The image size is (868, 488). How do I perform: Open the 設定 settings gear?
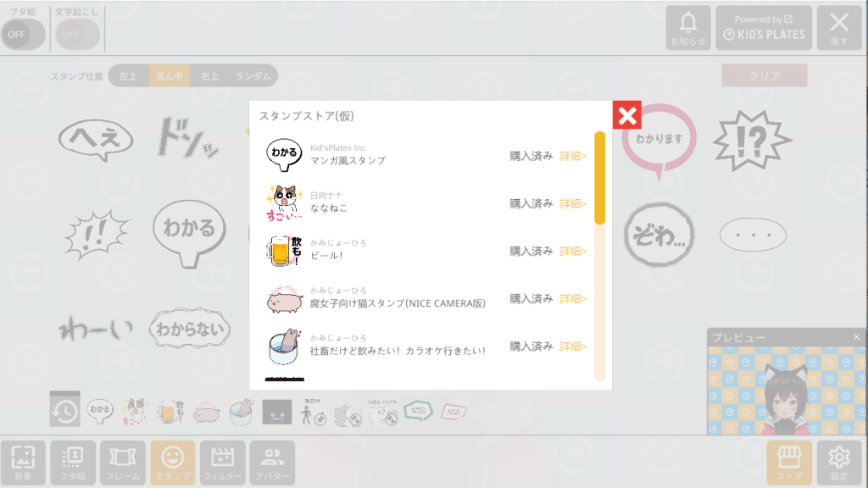838,463
